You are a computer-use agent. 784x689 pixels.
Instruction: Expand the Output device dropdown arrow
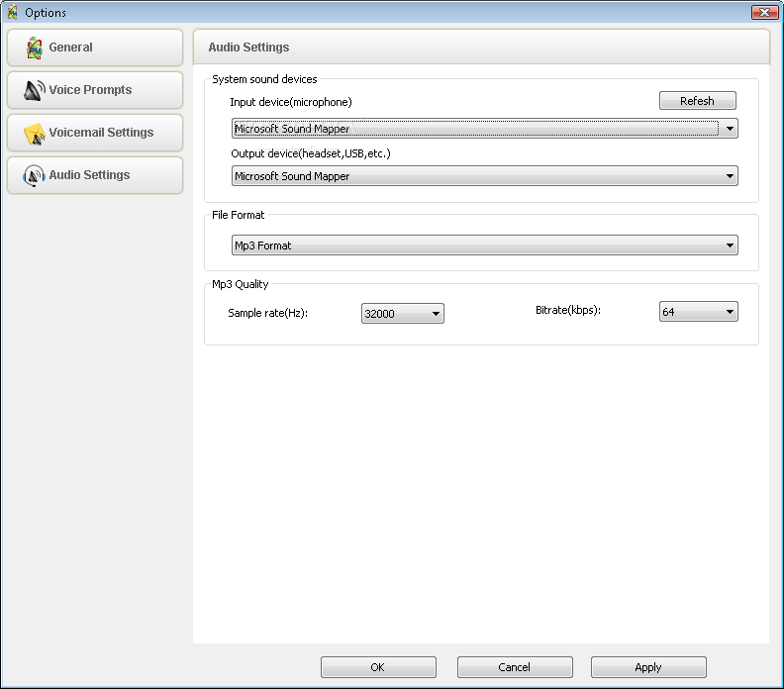coord(730,176)
